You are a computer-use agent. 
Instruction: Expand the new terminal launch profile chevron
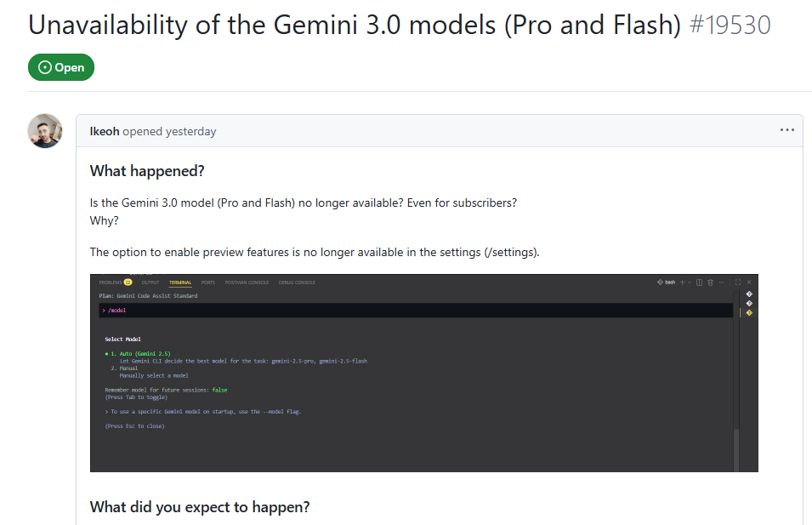coord(689,282)
